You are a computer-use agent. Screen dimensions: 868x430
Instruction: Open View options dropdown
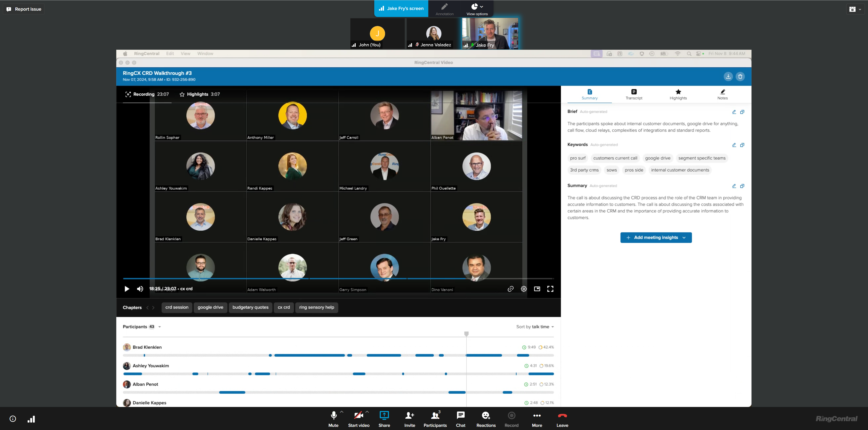click(477, 9)
